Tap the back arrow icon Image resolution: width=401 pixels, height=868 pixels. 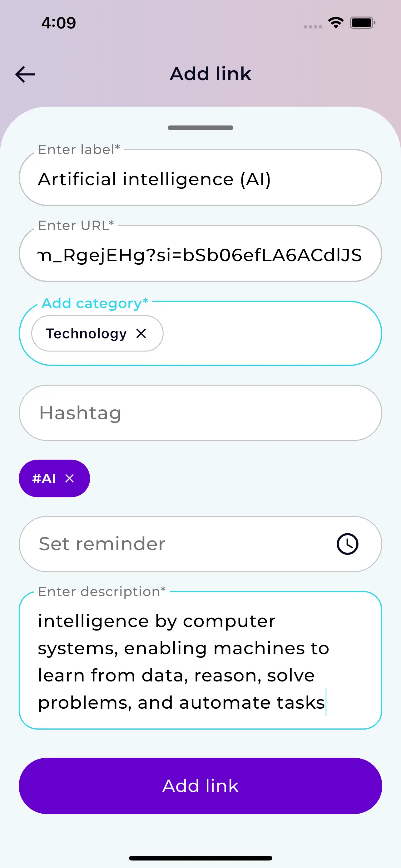(25, 74)
